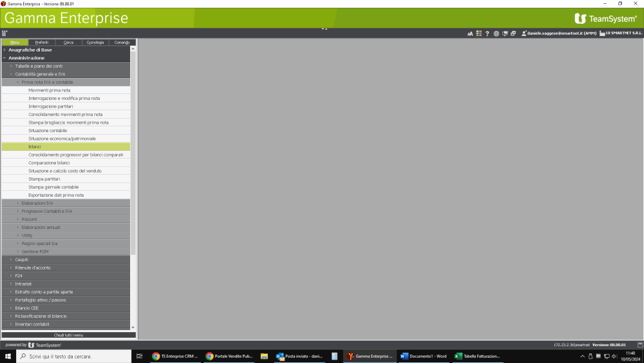Image resolution: width=644 pixels, height=363 pixels.
Task: Open Situazione contabile
Action: pos(66,130)
